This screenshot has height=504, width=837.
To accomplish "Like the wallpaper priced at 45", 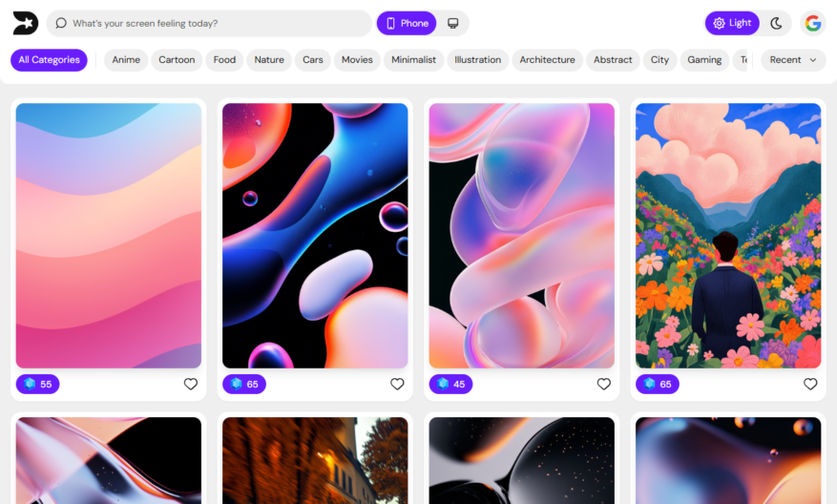I will pos(604,384).
